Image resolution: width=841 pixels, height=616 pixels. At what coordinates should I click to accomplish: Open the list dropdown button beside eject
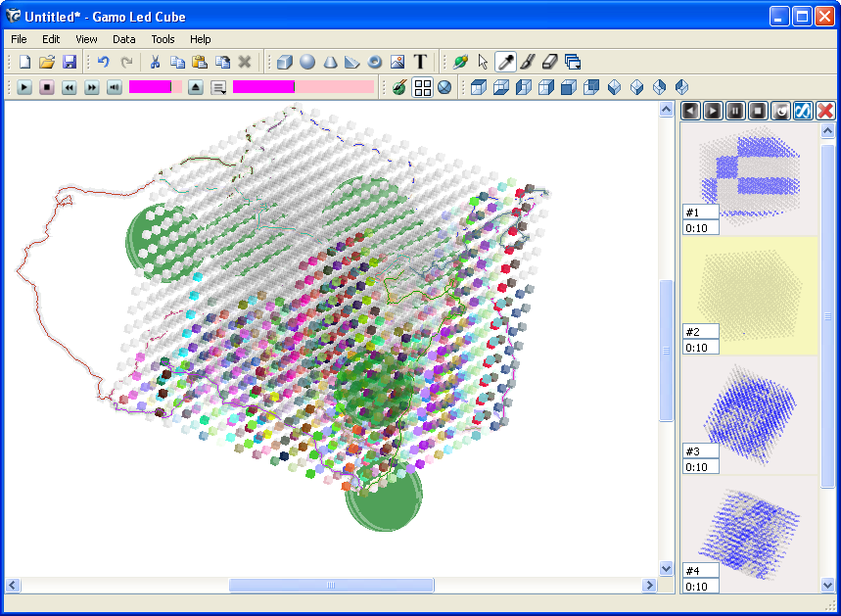click(x=218, y=87)
